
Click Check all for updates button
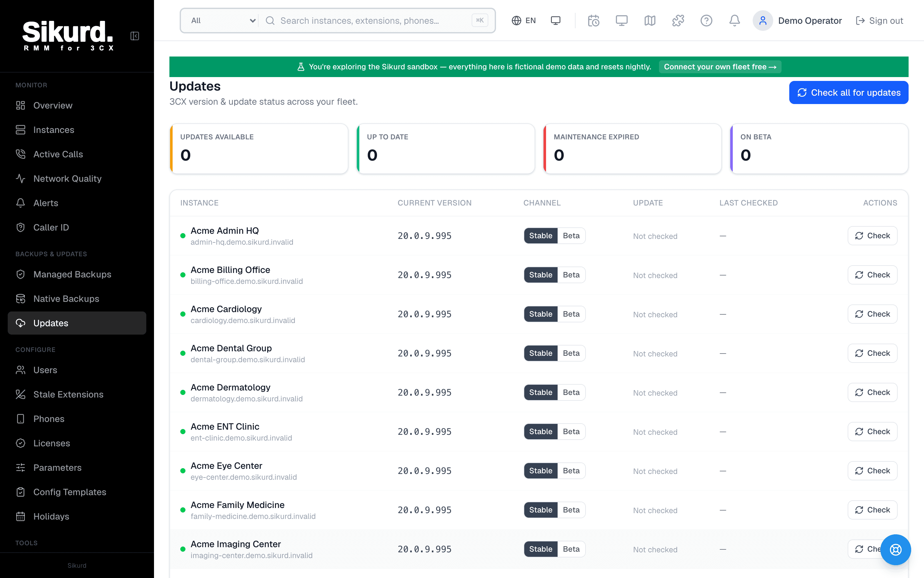click(x=848, y=92)
